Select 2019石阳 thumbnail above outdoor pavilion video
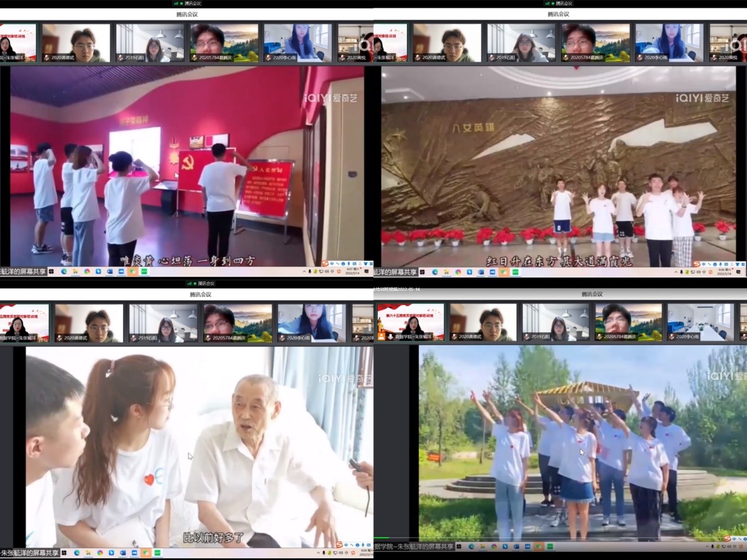This screenshot has width=747, height=560. 556,322
